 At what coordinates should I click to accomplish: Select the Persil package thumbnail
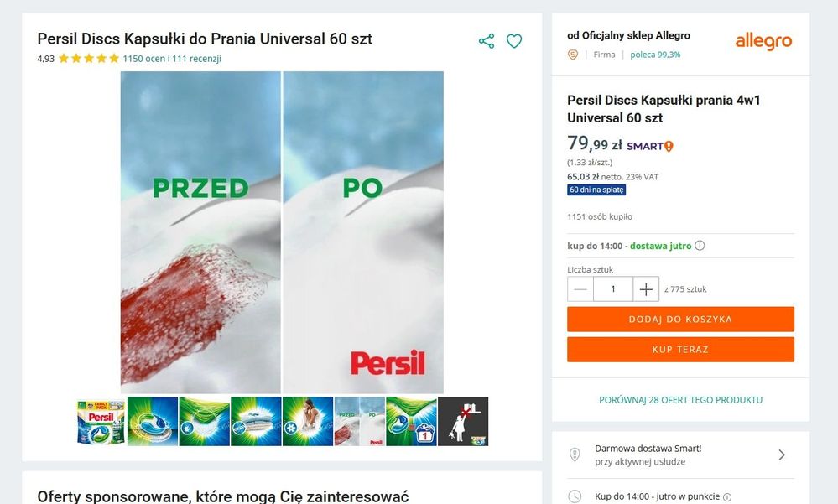101,421
